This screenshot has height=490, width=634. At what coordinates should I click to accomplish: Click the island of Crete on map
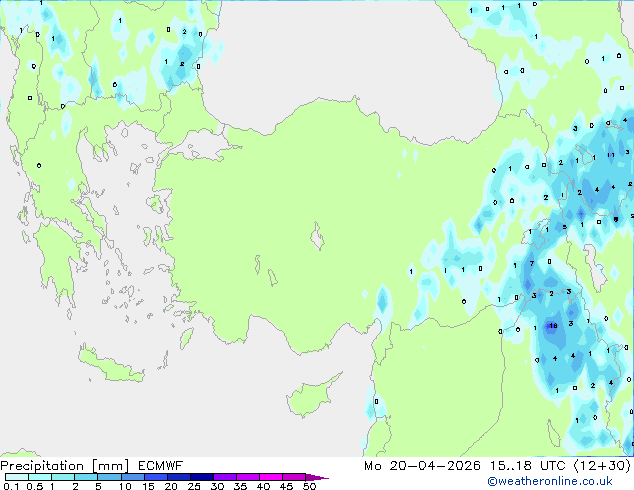click(x=110, y=365)
